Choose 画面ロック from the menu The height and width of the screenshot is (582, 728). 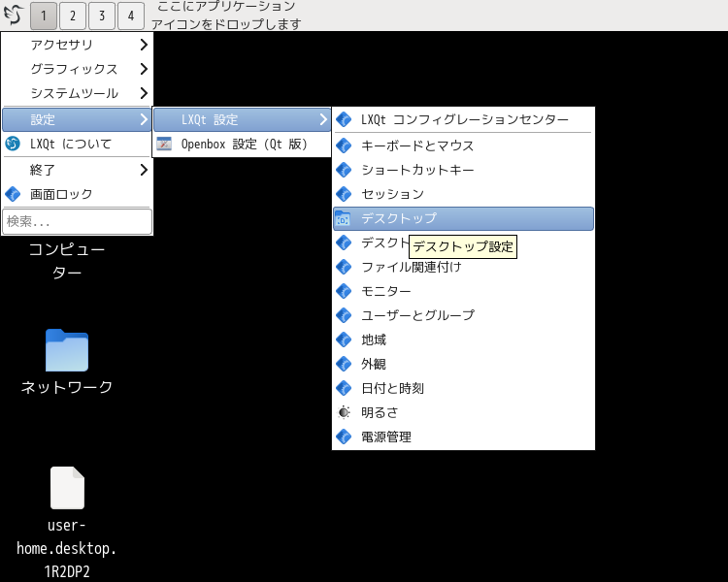coord(77,194)
